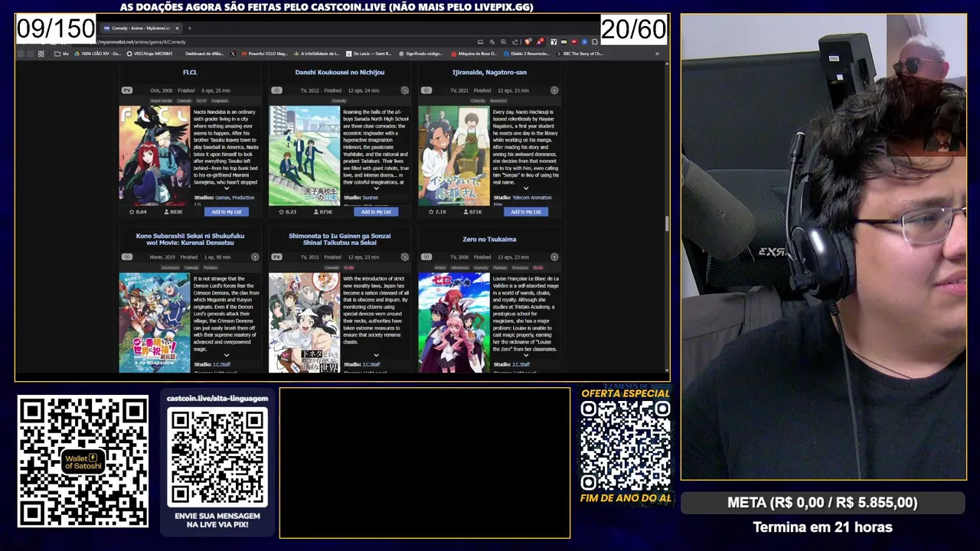Click the FLCL cover thumbnail
This screenshot has width=980, height=551.
[x=155, y=155]
